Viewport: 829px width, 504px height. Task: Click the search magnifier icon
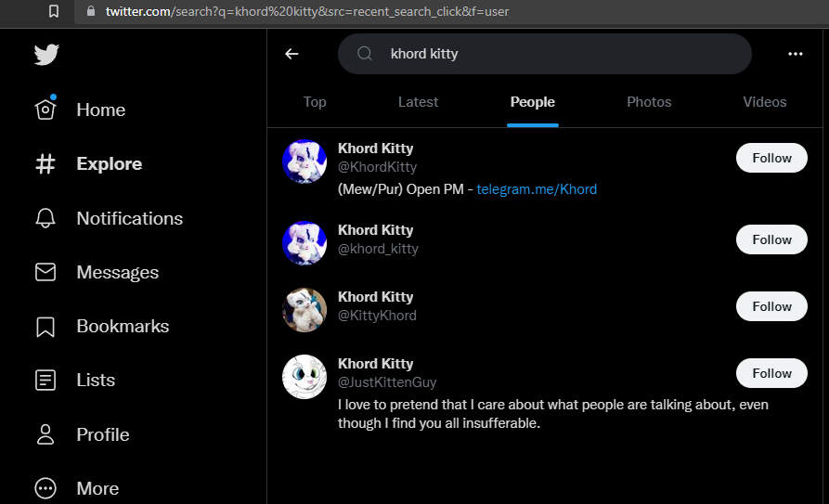pyautogui.click(x=365, y=54)
